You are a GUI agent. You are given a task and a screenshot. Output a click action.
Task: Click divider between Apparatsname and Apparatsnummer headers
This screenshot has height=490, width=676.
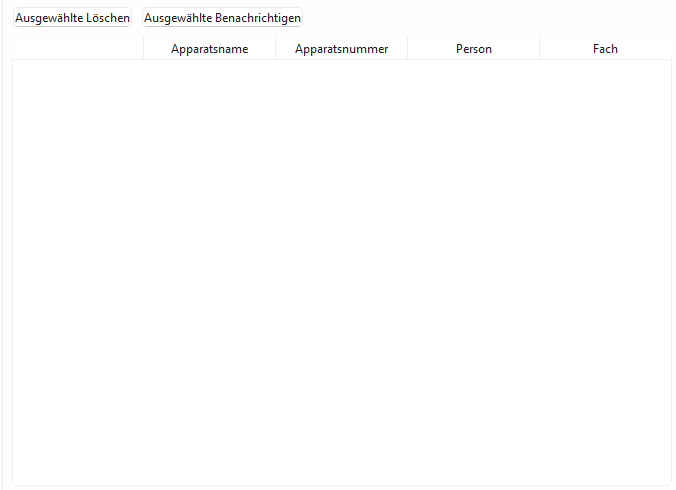(275, 48)
